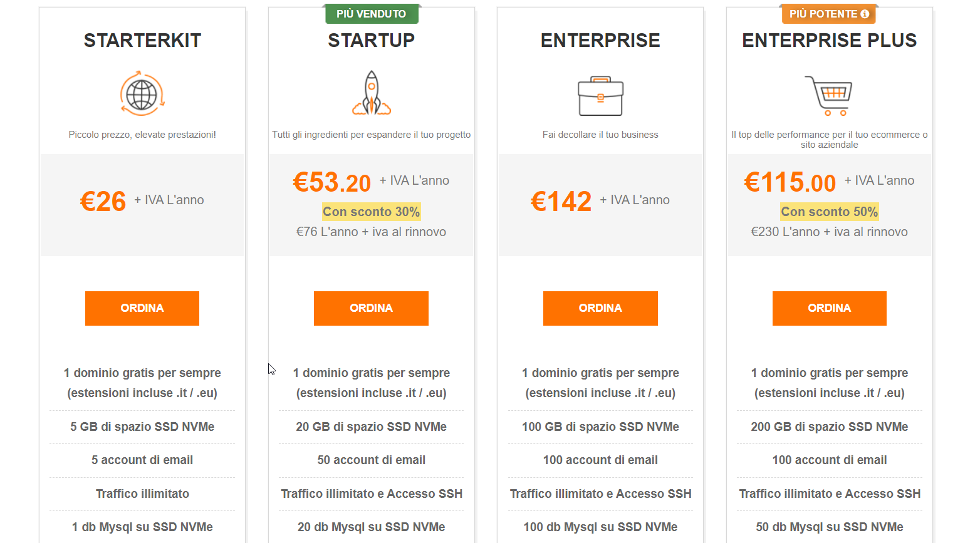
Task: Select the STARTERKIT plan title
Action: (142, 41)
